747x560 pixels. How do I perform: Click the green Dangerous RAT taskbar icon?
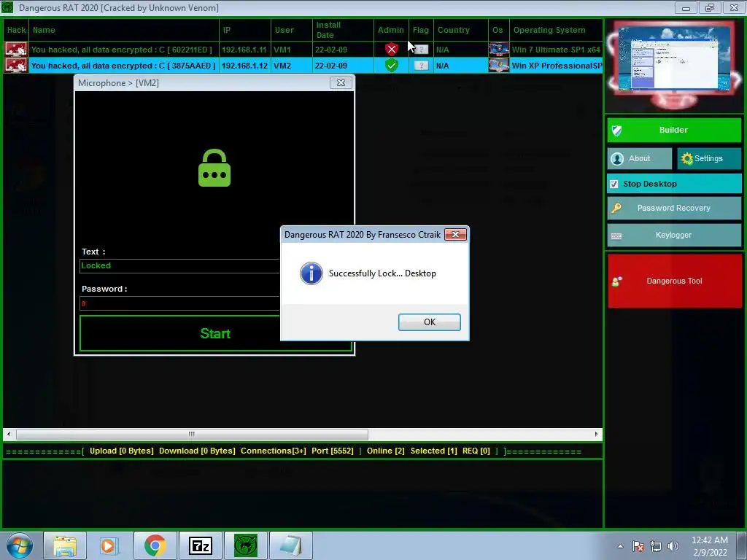tap(246, 545)
